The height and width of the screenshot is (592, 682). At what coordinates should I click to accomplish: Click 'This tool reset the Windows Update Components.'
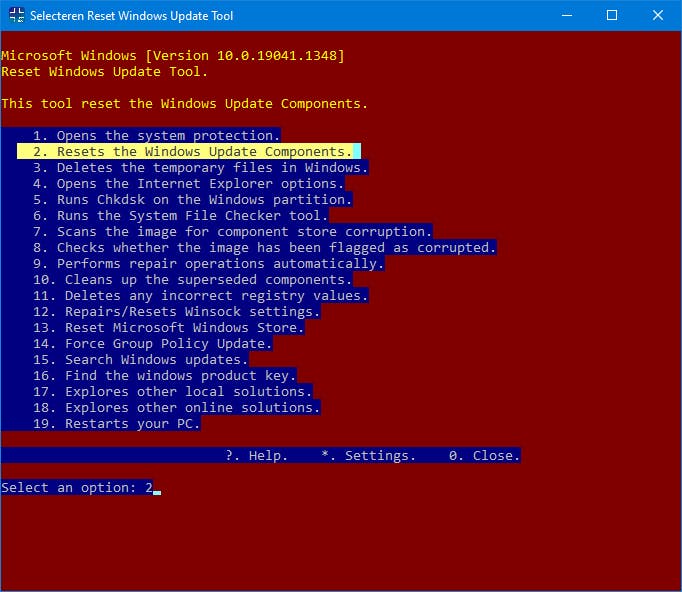pos(184,104)
